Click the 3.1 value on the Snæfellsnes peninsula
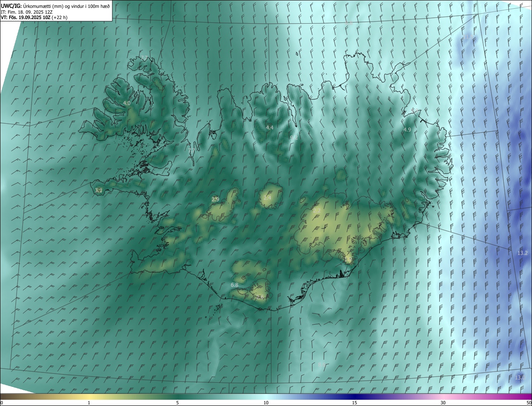 coord(99,190)
